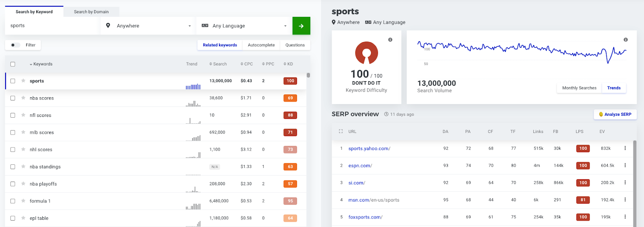The height and width of the screenshot is (227, 644).
Task: Star the sports keyword
Action: click(x=23, y=81)
